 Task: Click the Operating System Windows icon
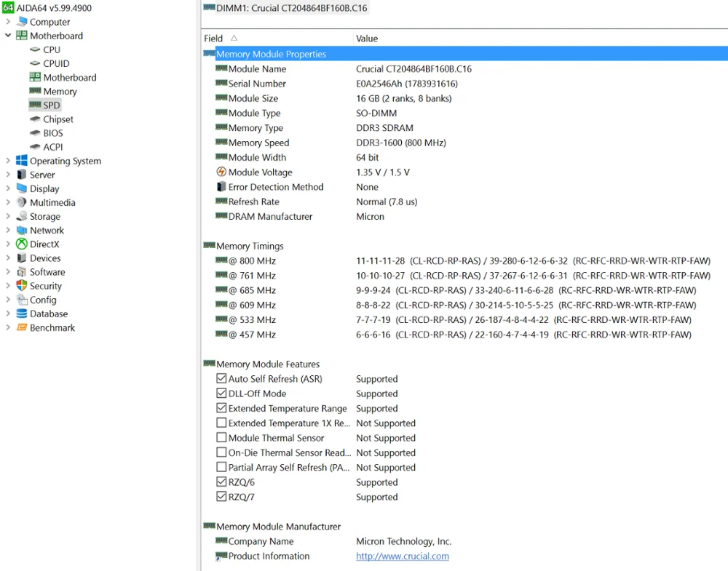coord(21,161)
